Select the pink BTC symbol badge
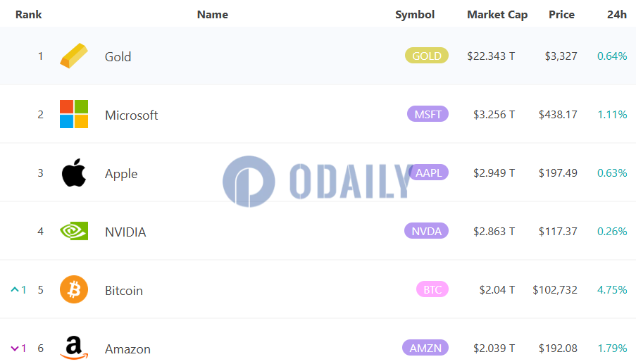This screenshot has height=364, width=636. click(x=432, y=289)
